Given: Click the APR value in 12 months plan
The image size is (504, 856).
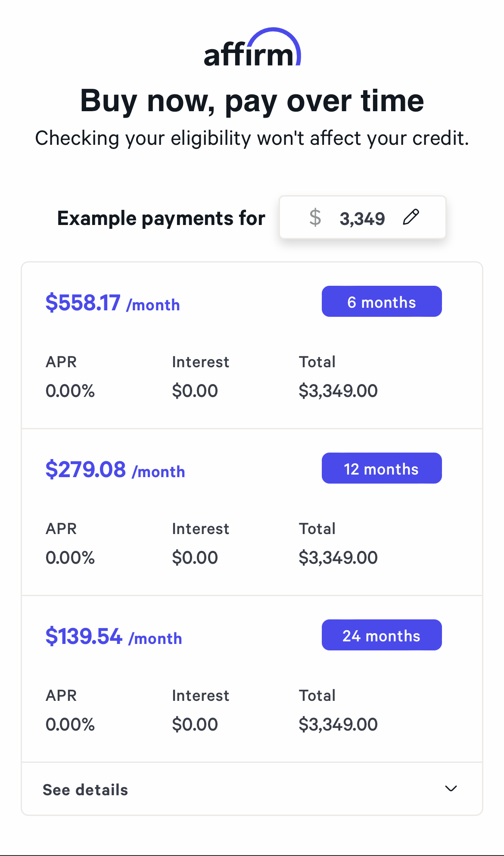Looking at the screenshot, I should tap(70, 558).
